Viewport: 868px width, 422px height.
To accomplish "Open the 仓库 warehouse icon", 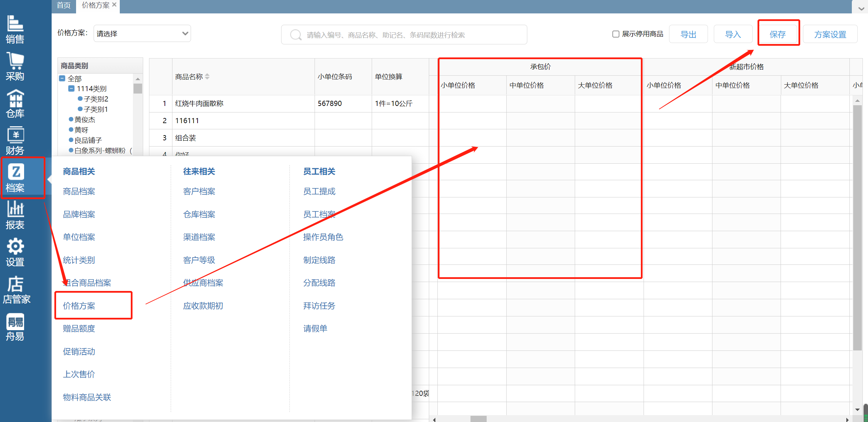I will [x=15, y=104].
